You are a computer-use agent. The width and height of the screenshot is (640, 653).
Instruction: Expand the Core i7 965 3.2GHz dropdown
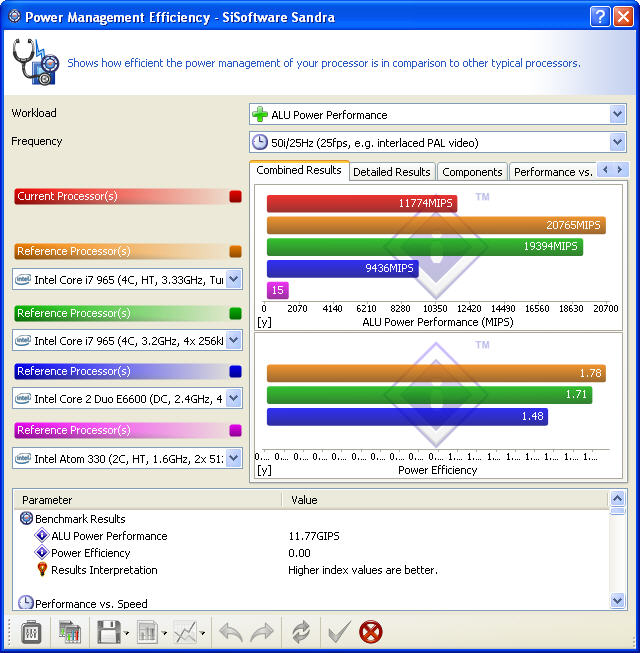pyautogui.click(x=234, y=340)
